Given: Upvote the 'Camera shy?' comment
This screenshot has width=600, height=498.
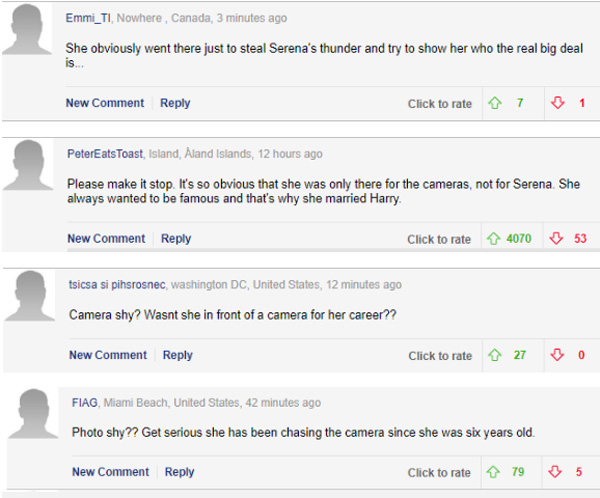Looking at the screenshot, I should pos(494,355).
